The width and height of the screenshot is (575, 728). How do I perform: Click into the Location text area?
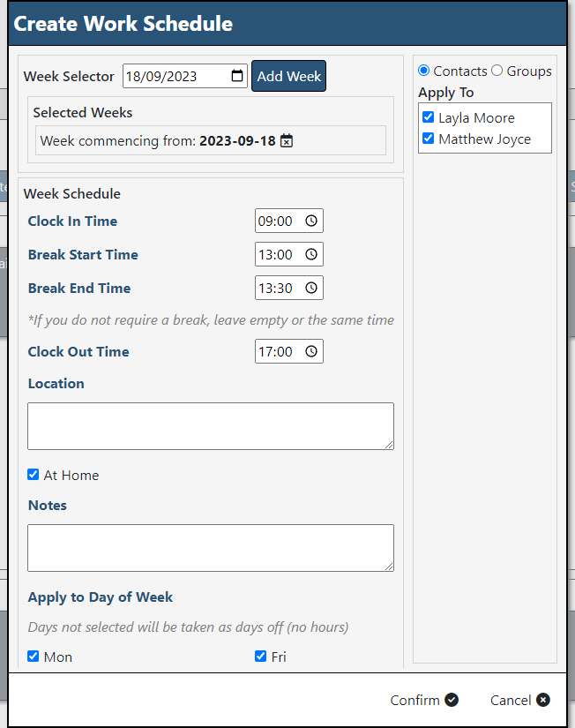211,426
